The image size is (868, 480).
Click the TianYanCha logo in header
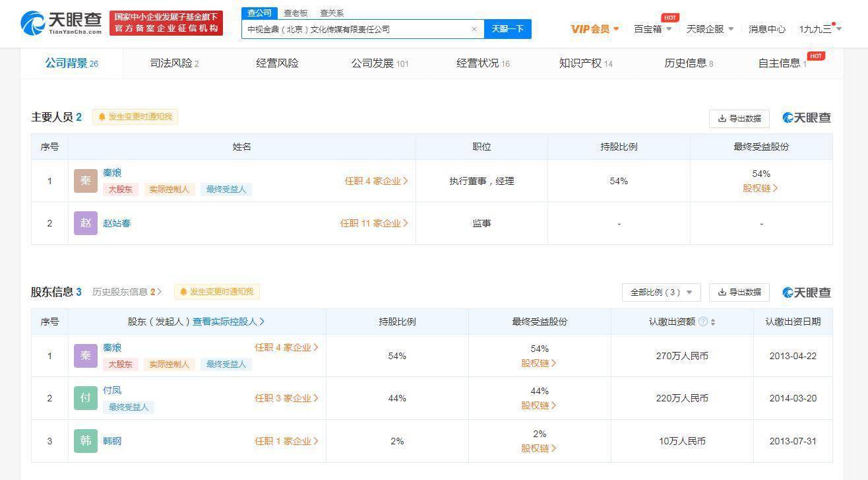click(x=61, y=23)
